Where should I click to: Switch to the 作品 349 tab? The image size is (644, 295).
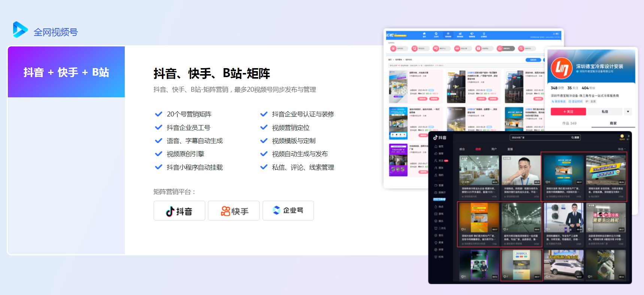569,123
